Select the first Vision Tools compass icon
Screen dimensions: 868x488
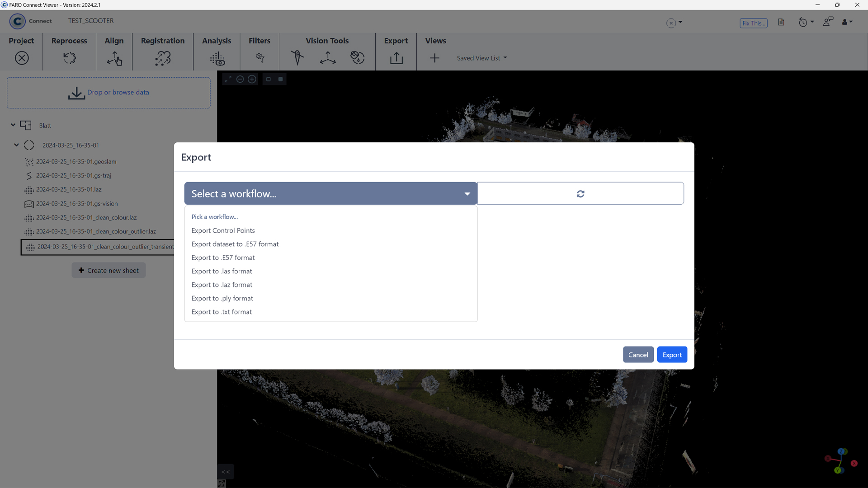297,57
